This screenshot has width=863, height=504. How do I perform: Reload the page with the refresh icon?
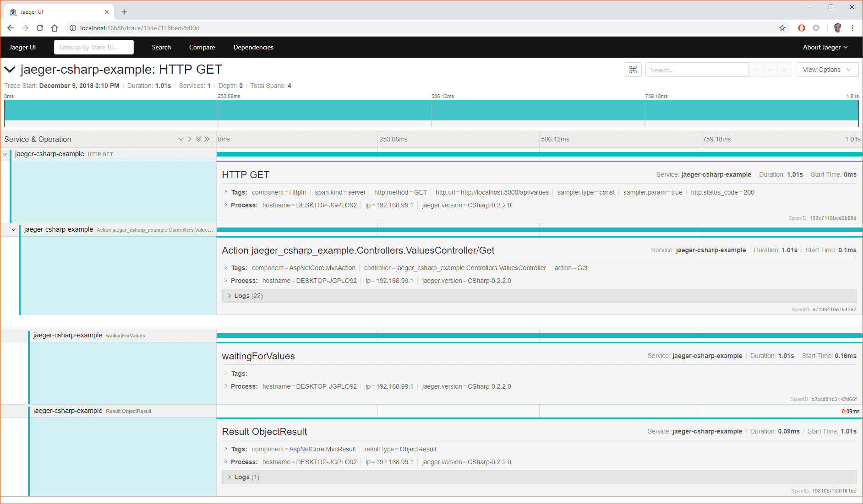40,28
